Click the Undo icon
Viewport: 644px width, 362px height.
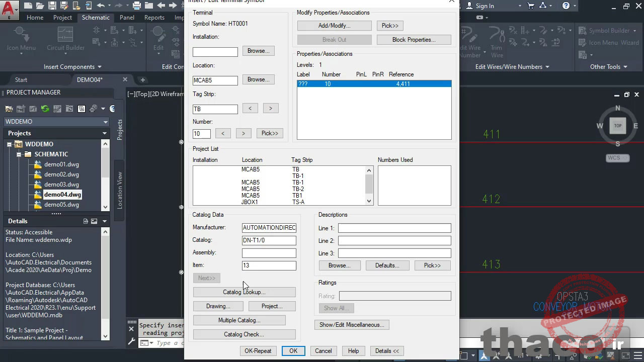click(x=101, y=6)
